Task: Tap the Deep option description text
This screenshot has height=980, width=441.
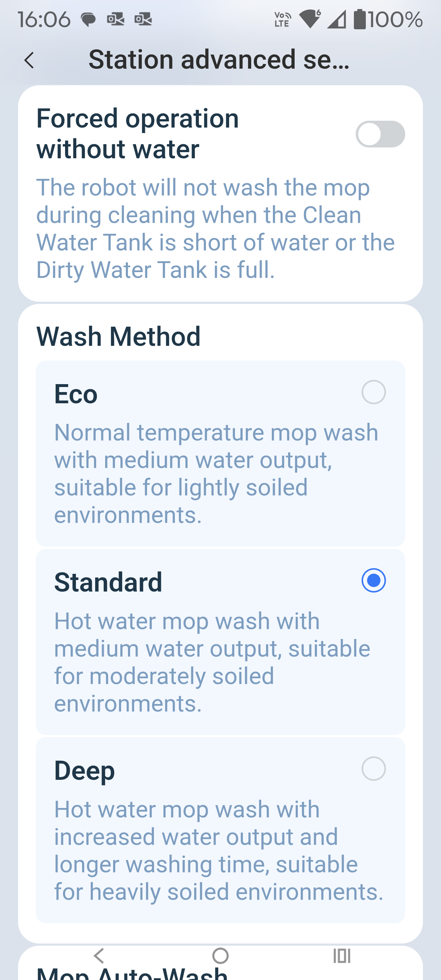Action: [x=218, y=850]
